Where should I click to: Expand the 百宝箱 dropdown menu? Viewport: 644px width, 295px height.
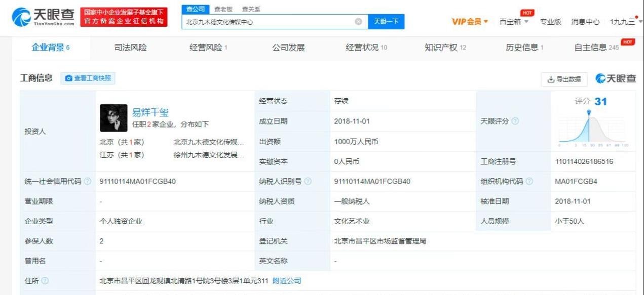[514, 22]
